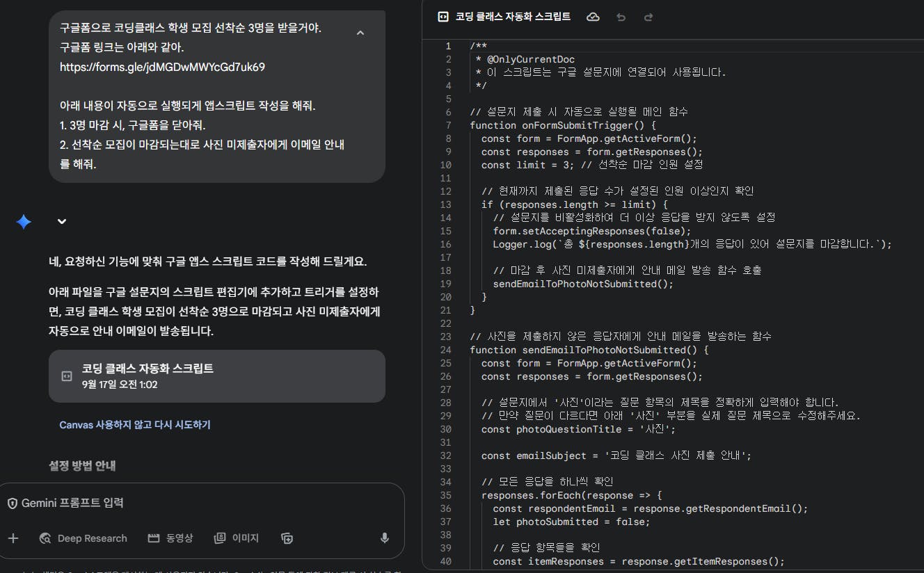This screenshot has height=573, width=924.
Task: Click the Canvas 사용하지 않고 다시 시도하기 link
Action: 135,424
